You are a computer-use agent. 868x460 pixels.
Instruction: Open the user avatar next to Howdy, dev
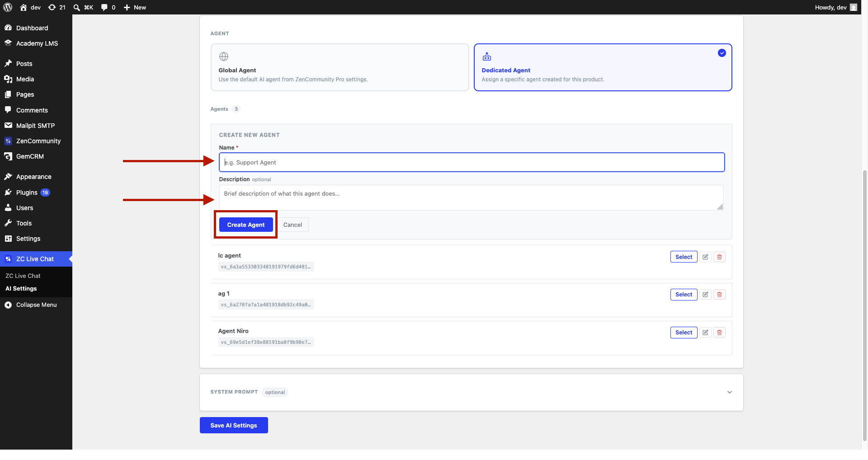tap(854, 7)
